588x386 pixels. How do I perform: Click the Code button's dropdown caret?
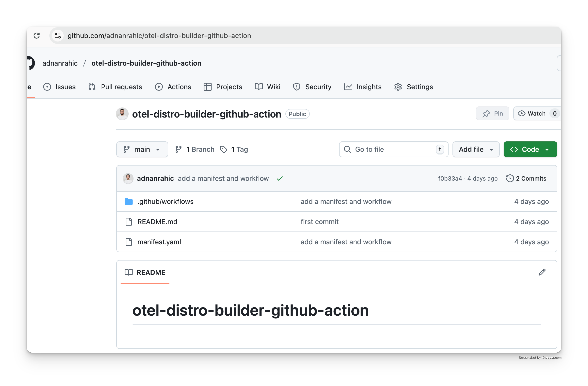pos(547,150)
